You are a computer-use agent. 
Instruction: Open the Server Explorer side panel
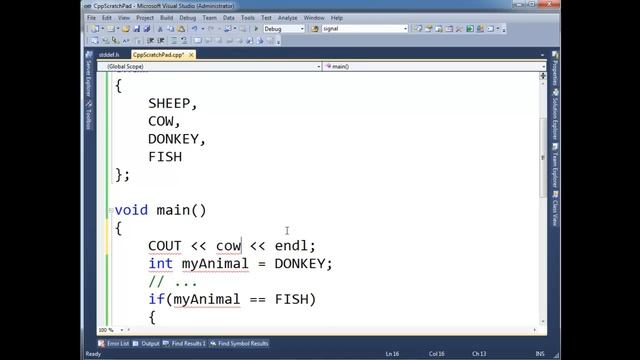click(88, 75)
